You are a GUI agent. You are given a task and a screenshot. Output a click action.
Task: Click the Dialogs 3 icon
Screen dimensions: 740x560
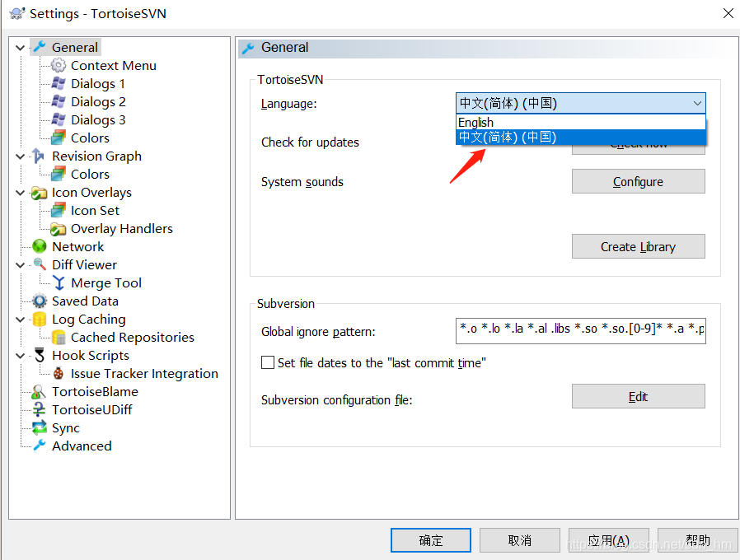pos(58,119)
